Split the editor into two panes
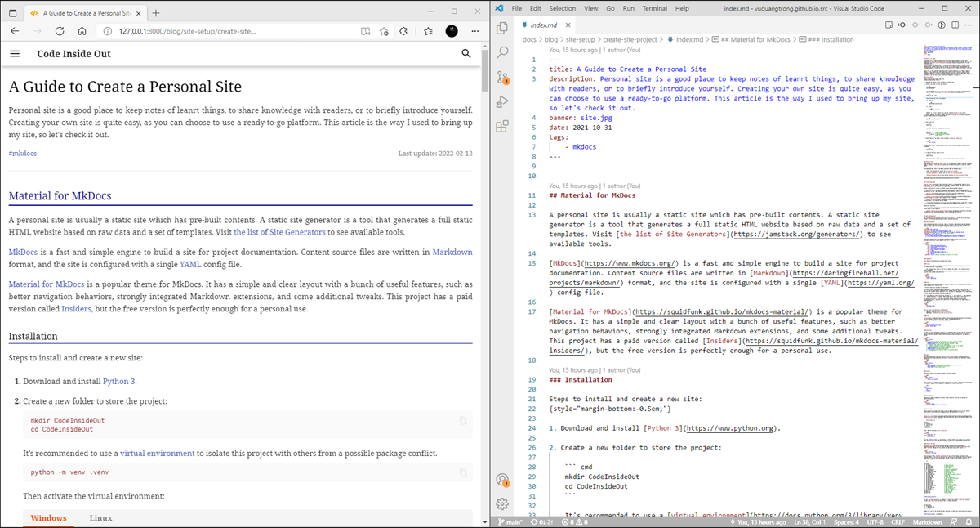The image size is (980, 528). pos(955,25)
